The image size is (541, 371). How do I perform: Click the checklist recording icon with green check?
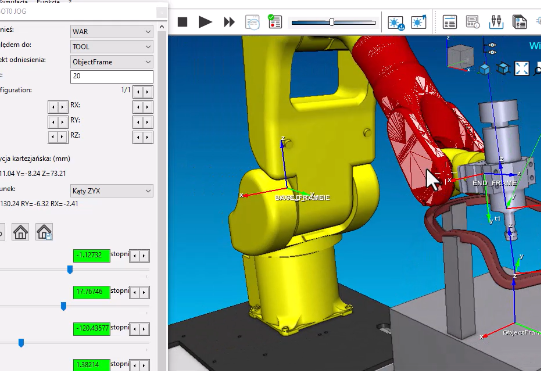[275, 22]
